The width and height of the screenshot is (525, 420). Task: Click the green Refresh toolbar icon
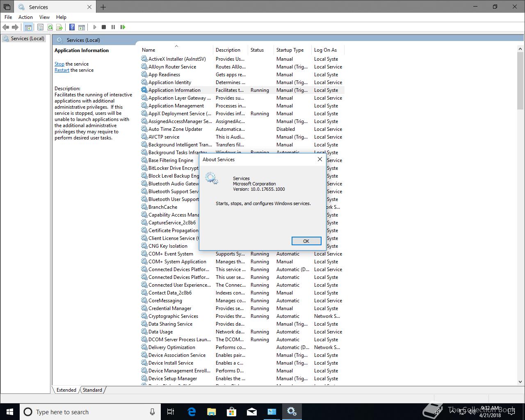50,27
